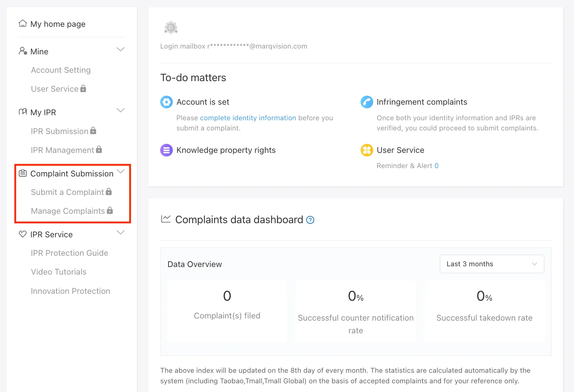The height and width of the screenshot is (392, 574).
Task: Click the profile avatar badge
Action: [x=171, y=28]
